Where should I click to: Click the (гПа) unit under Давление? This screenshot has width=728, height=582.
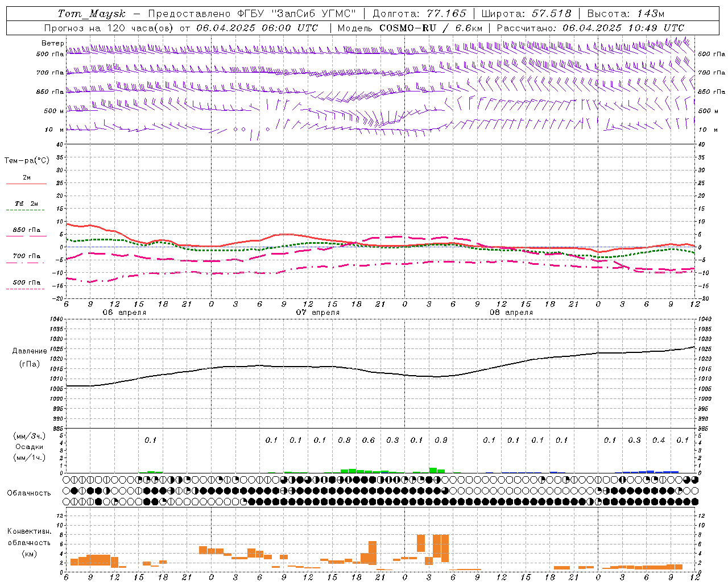pyautogui.click(x=29, y=364)
